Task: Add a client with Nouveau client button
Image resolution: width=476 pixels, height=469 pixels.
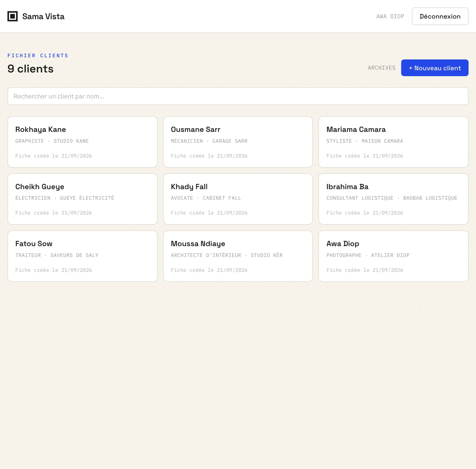Action: coord(435,68)
